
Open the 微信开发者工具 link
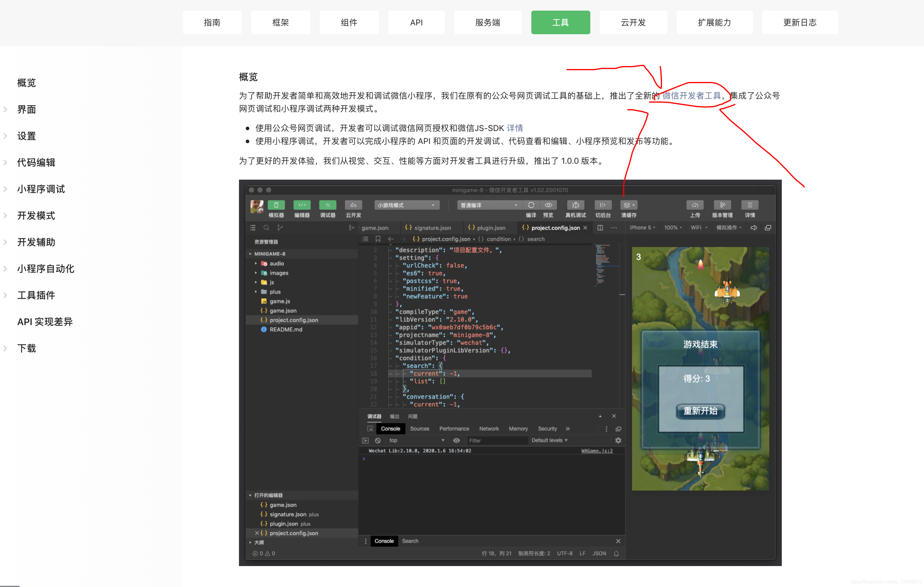point(692,96)
